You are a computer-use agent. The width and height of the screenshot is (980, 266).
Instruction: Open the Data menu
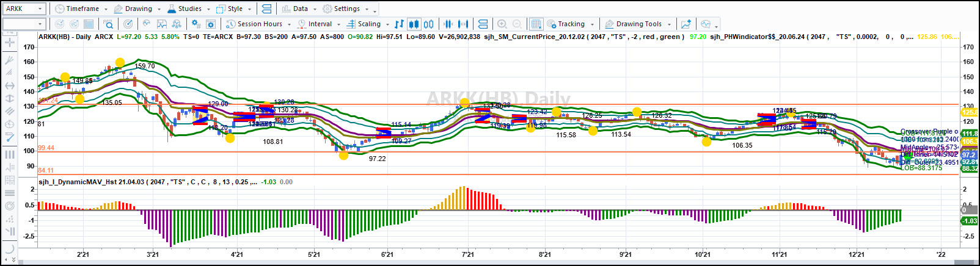click(x=299, y=9)
